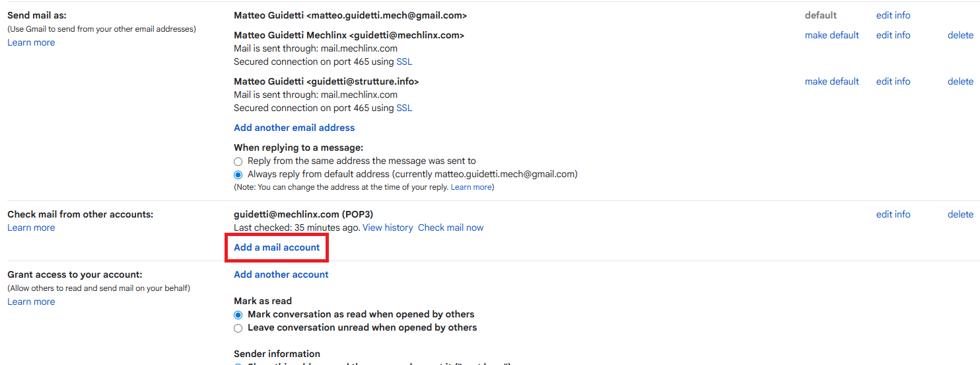Open 'Learn more' under Send mail as

tap(31, 42)
